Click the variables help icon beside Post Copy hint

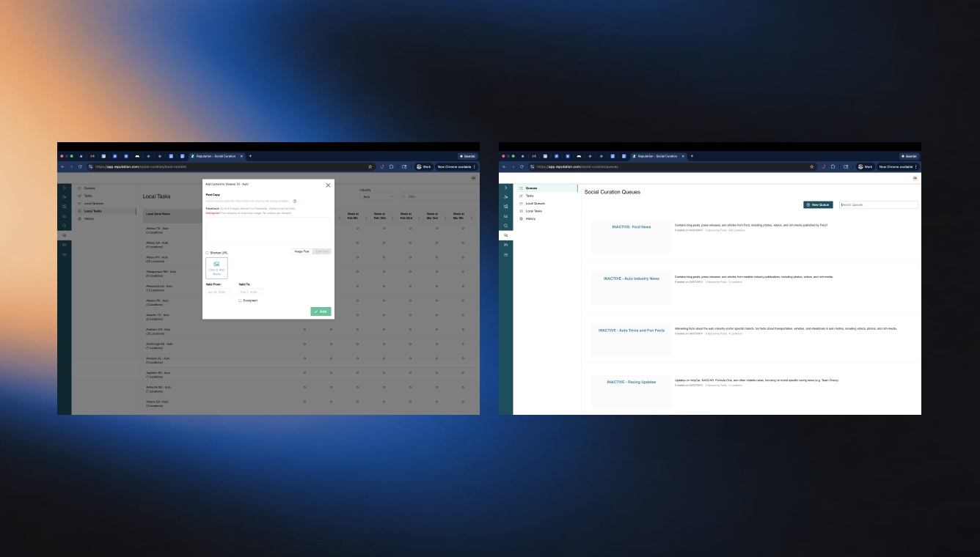tap(295, 201)
